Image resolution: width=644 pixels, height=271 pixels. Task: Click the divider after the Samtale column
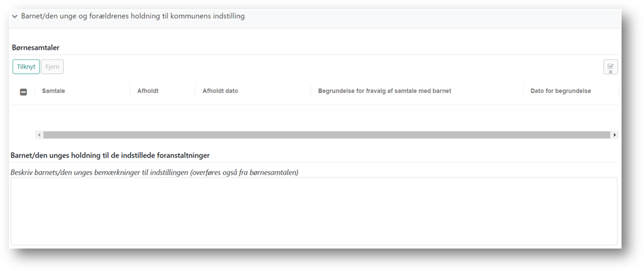click(x=129, y=91)
